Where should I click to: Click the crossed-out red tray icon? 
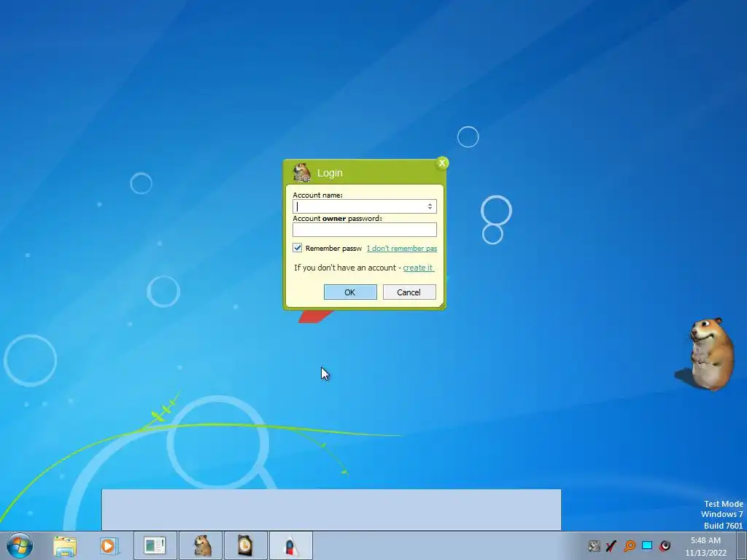tap(611, 545)
